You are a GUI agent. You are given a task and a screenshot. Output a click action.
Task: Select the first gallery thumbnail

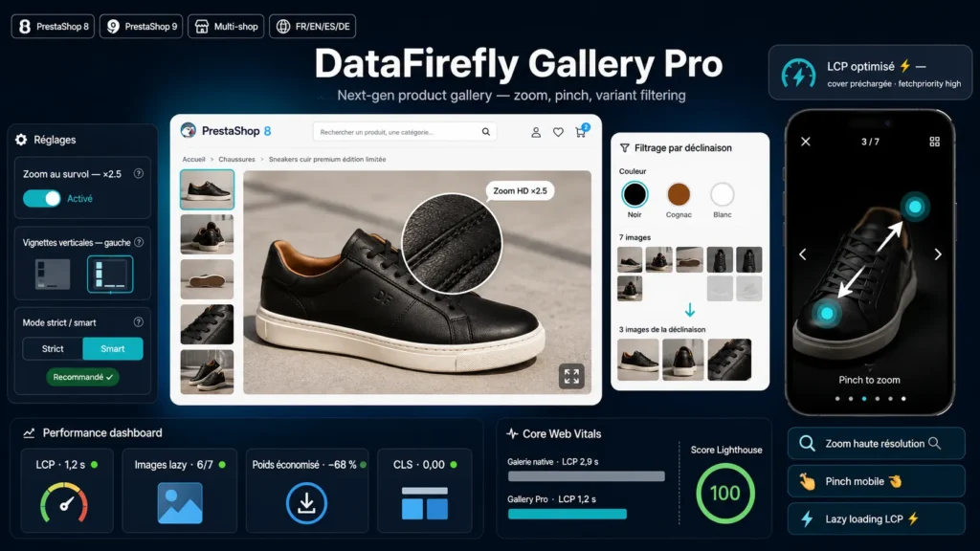[207, 189]
